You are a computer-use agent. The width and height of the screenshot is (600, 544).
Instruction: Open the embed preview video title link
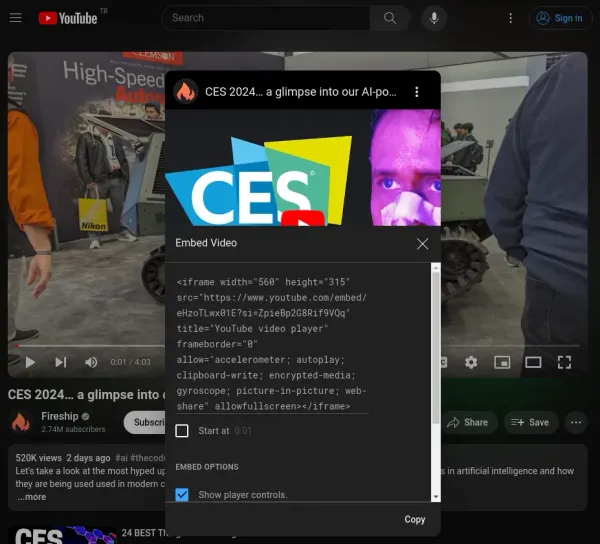click(300, 92)
